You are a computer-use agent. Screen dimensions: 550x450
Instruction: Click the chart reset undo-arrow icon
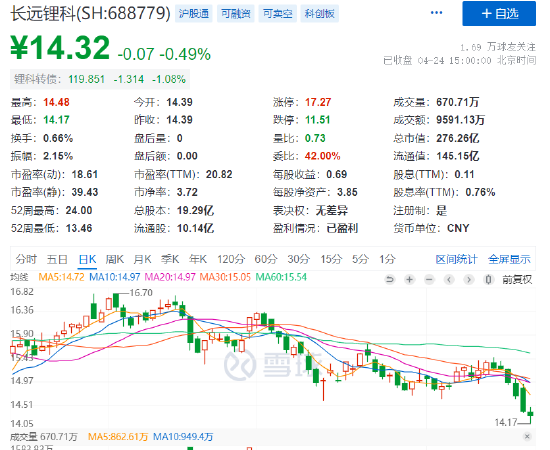tap(390, 280)
